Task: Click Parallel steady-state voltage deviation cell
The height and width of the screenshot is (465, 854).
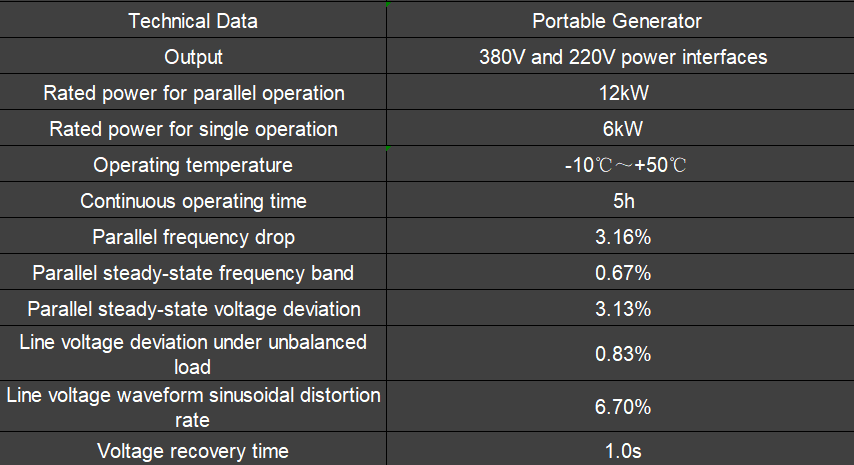Action: [193, 309]
